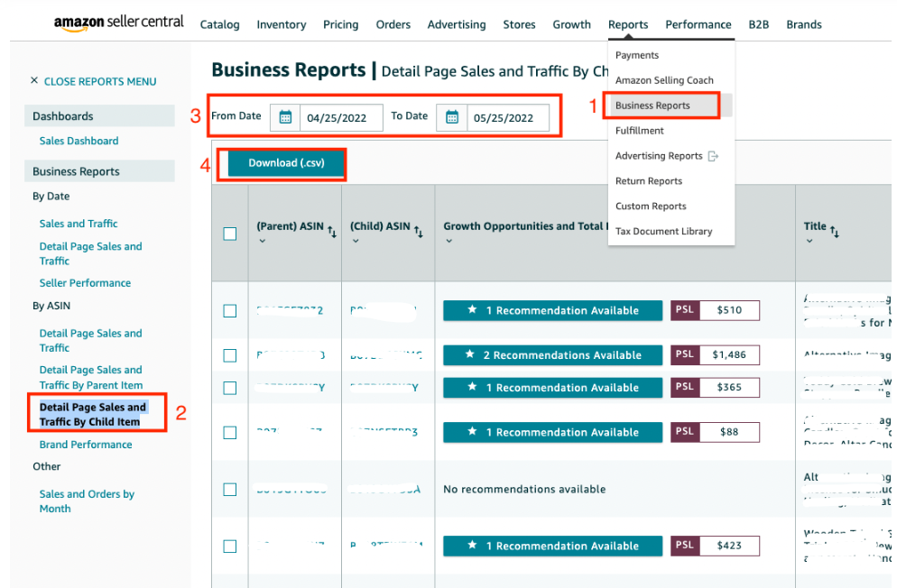The image size is (897, 588).
Task: Open the Seller Performance link
Action: click(x=85, y=283)
